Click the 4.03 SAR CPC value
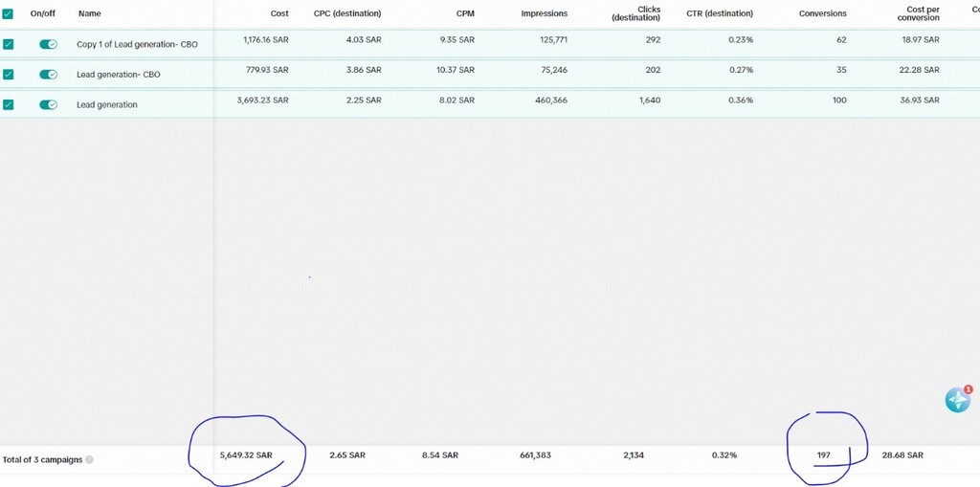Viewport: 980px width, 487px height. (364, 40)
